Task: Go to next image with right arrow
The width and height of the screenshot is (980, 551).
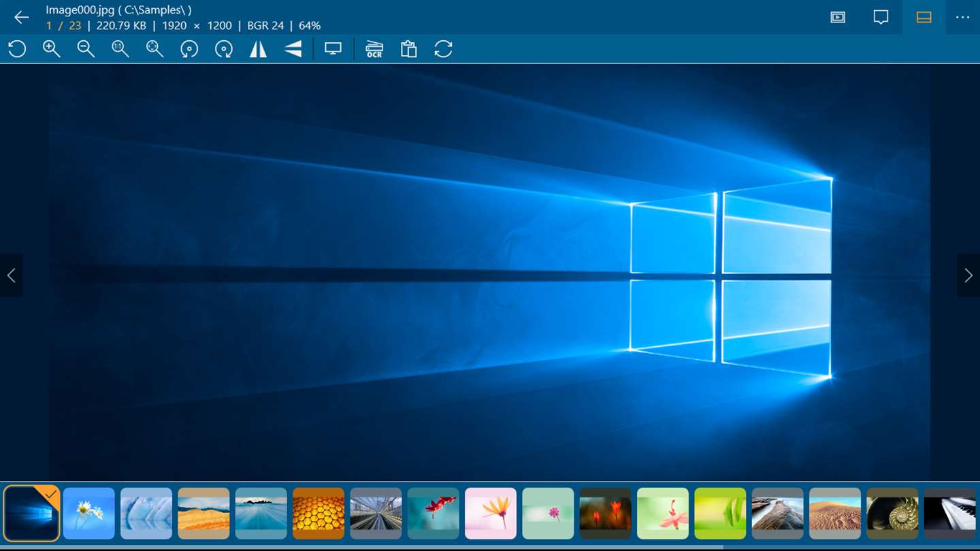Action: point(968,275)
